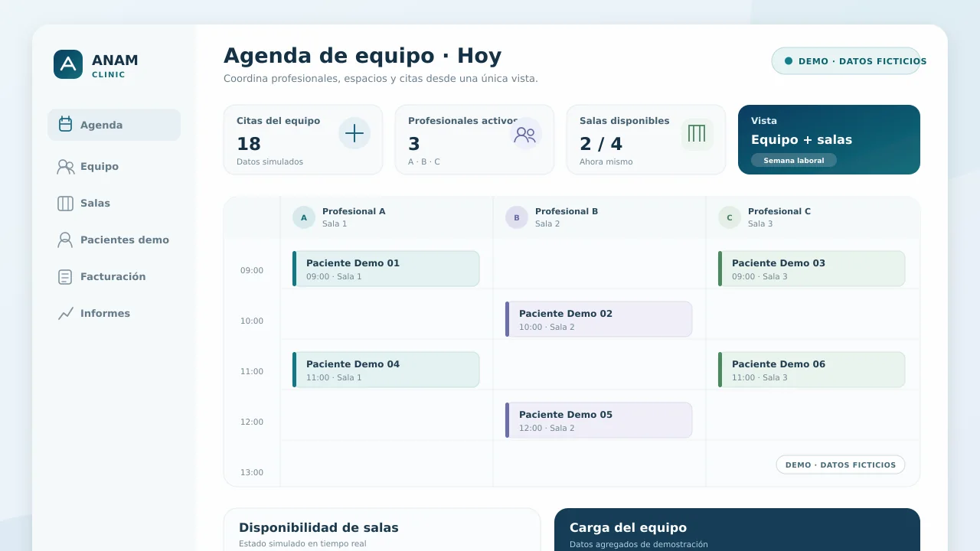Select the Paciente Demo 04 appointment
Viewport: 980px width, 551px height.
[386, 370]
